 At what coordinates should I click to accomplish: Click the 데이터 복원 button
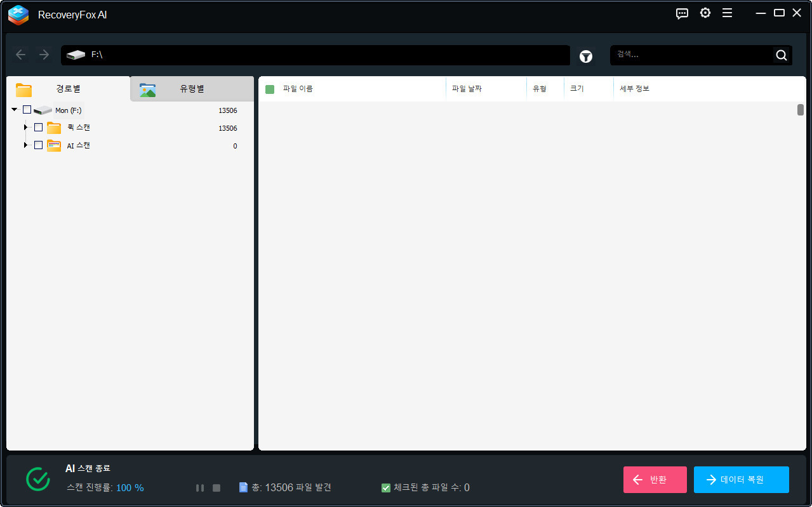click(741, 480)
